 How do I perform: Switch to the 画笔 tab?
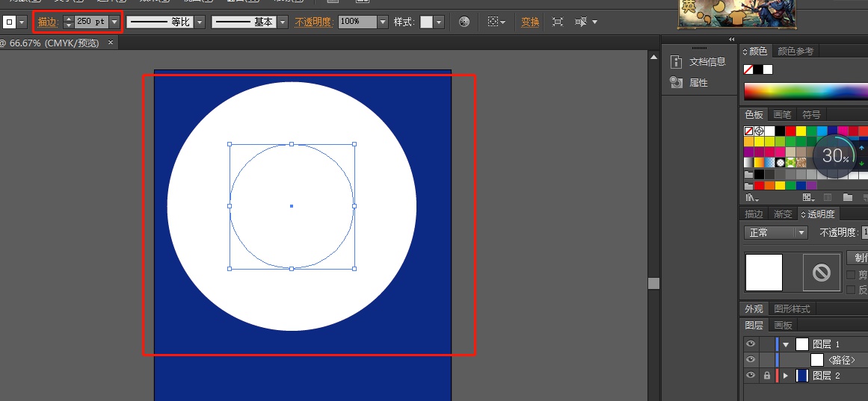(782, 114)
